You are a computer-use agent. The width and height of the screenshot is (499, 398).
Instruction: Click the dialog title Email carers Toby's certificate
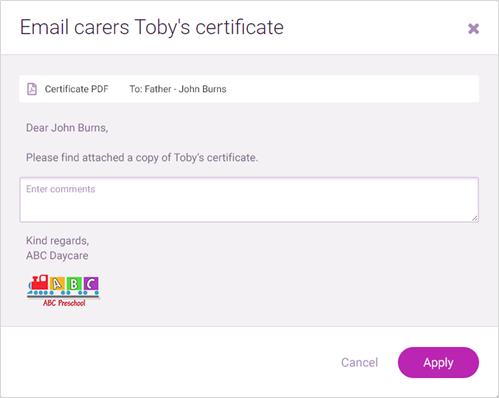(152, 27)
